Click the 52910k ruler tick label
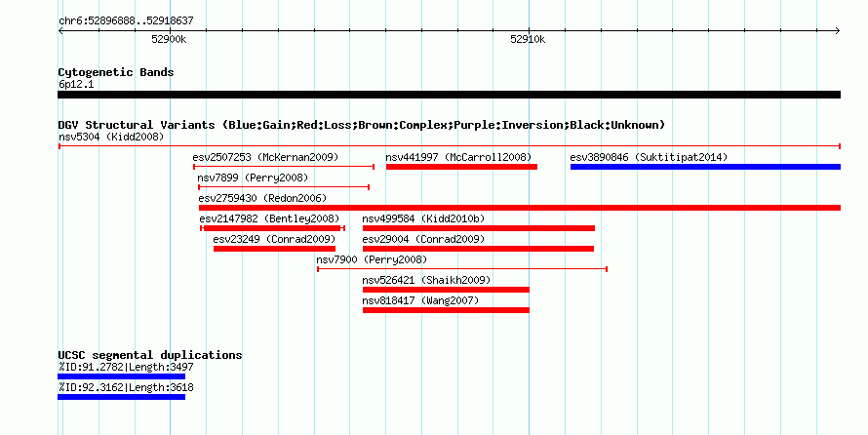 (x=528, y=39)
